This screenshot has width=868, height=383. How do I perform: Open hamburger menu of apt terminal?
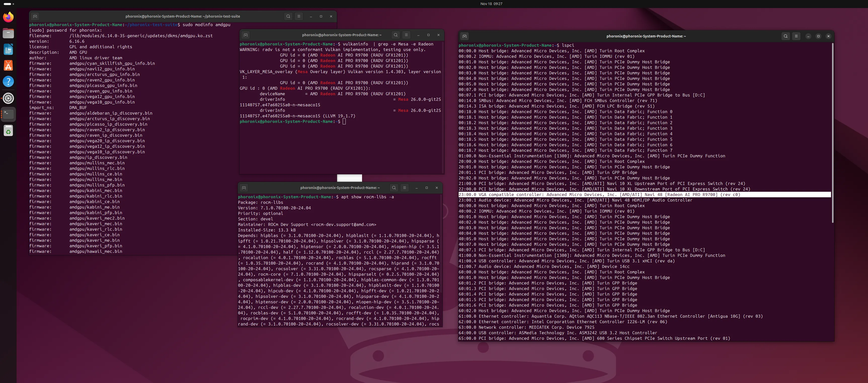click(x=404, y=187)
